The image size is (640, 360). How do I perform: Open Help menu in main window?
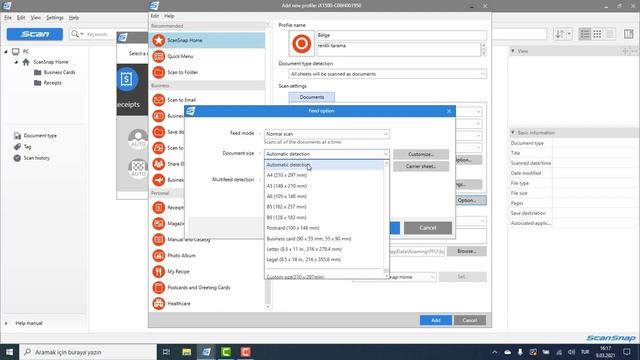(74, 18)
